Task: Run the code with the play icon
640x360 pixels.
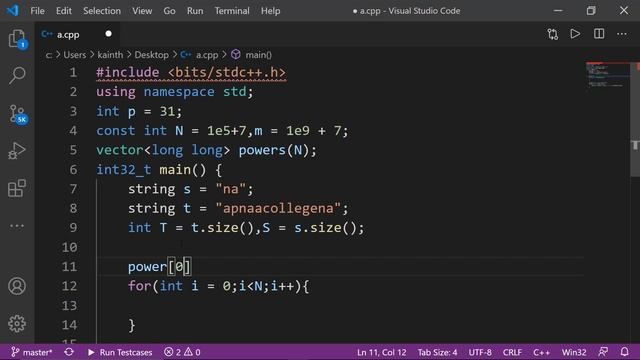Action: 575,34
